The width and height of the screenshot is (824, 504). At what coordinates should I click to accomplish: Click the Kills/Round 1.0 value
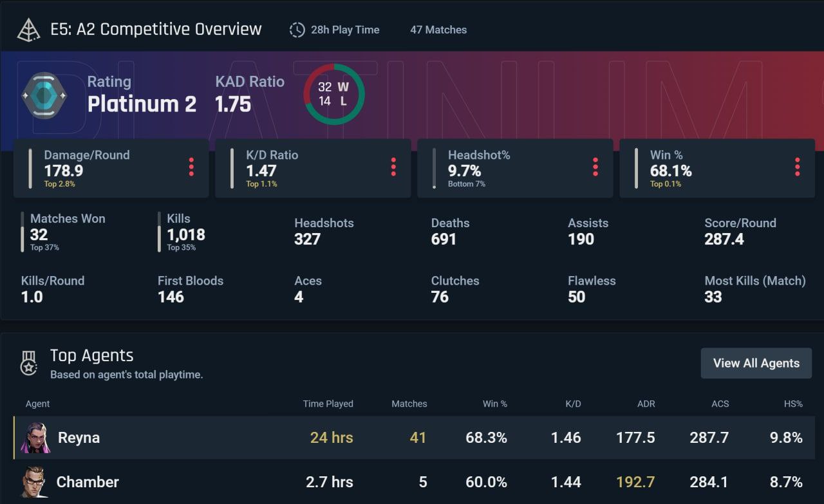pyautogui.click(x=32, y=297)
